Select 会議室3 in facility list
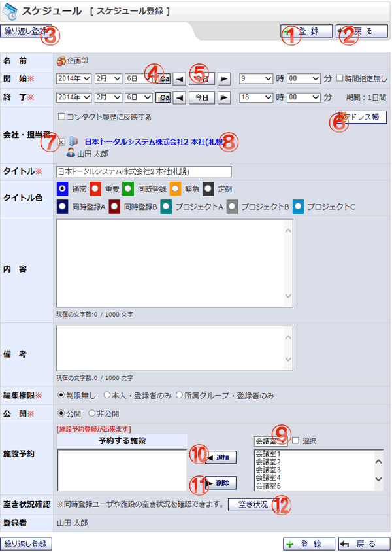Image resolution: width=392 pixels, height=552 pixels. (268, 470)
